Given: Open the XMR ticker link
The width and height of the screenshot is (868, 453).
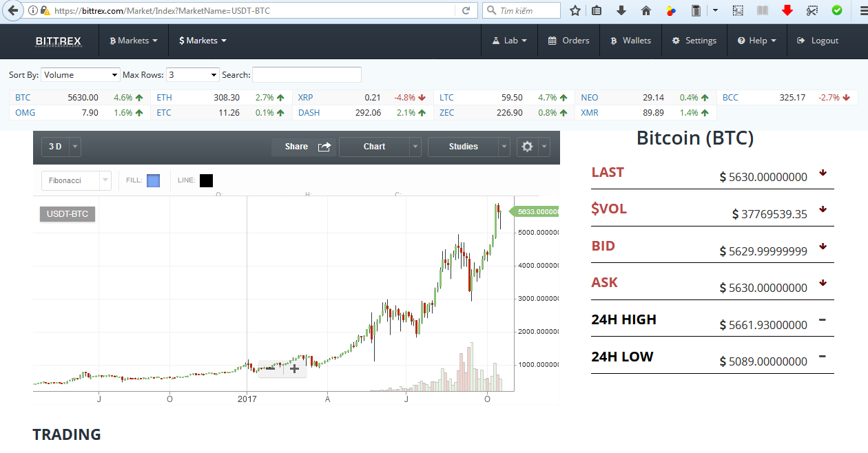Looking at the screenshot, I should click(x=591, y=113).
